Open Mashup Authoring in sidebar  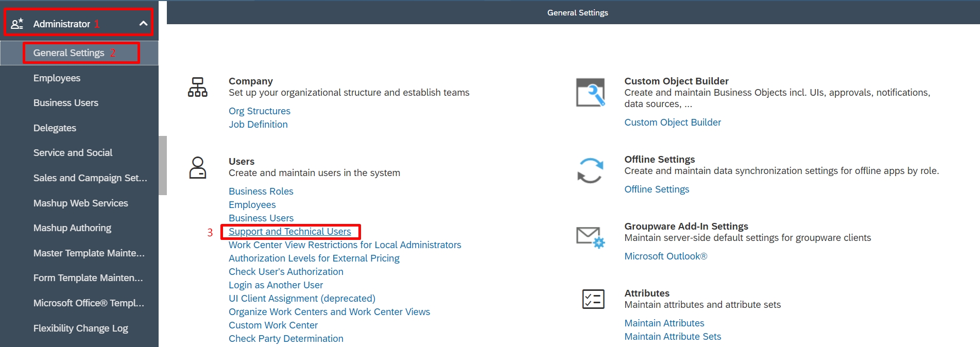(72, 228)
